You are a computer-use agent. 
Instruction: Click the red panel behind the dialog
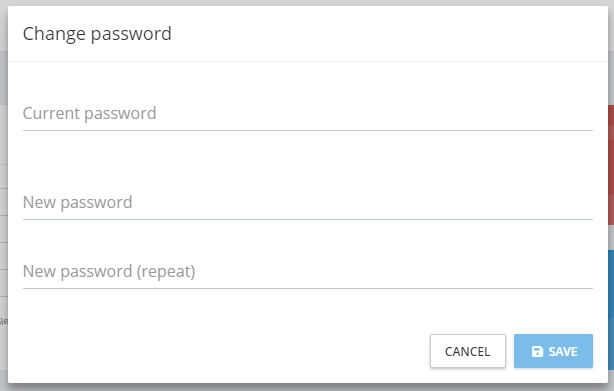(611, 164)
